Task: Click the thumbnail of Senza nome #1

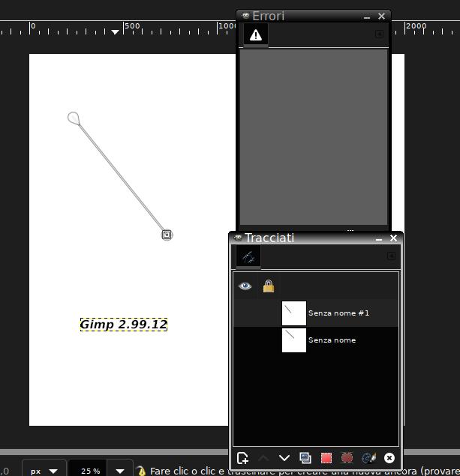Action: [x=294, y=313]
